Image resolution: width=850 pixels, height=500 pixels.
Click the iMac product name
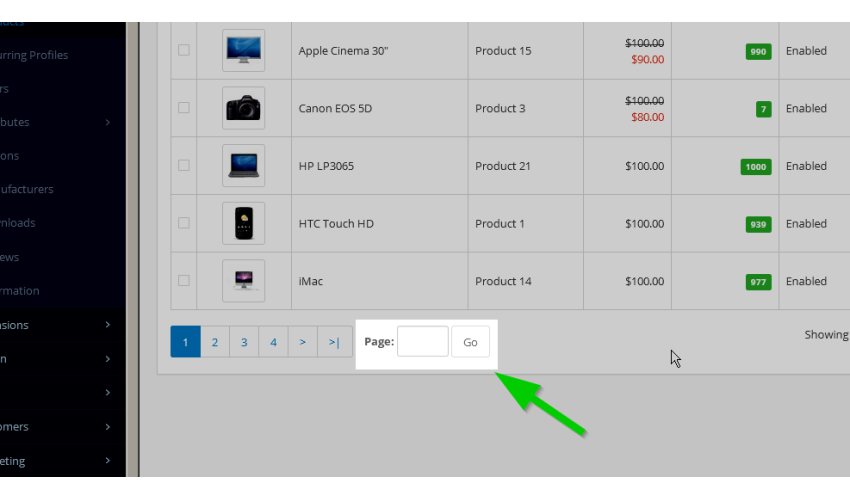[311, 281]
